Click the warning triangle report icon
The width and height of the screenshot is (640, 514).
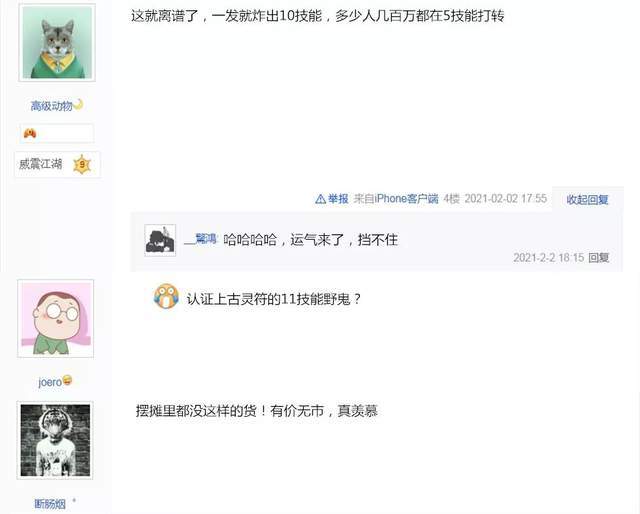(320, 199)
